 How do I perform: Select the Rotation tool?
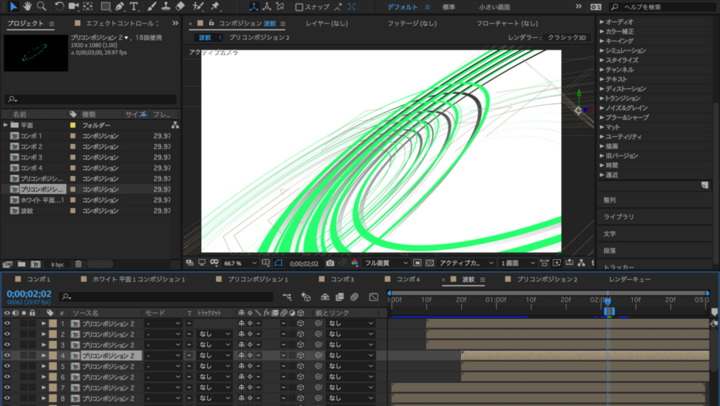point(59,6)
